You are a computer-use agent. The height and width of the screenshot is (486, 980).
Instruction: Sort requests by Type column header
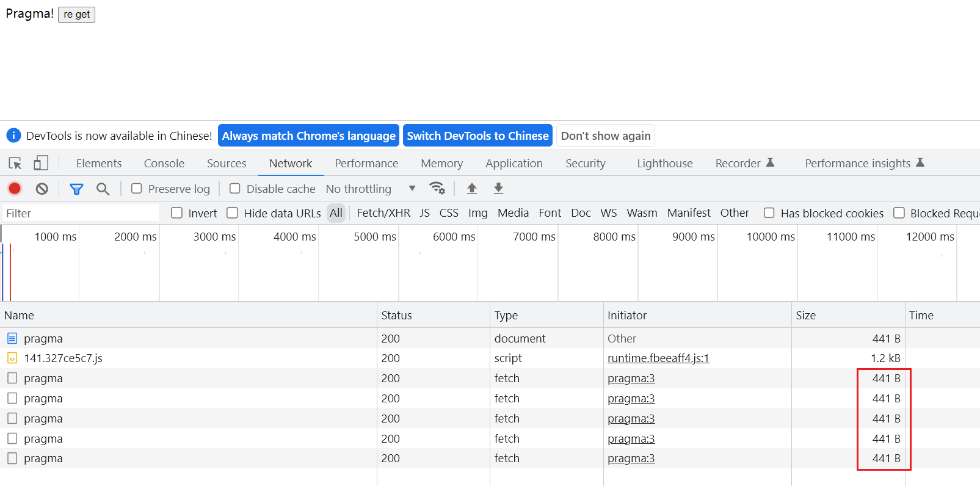click(x=546, y=315)
